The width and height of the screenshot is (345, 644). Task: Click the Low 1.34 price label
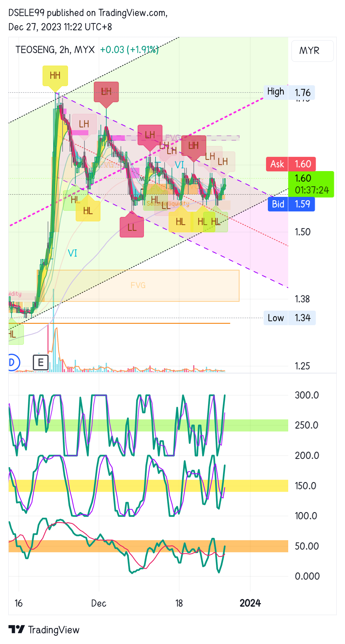coord(289,318)
